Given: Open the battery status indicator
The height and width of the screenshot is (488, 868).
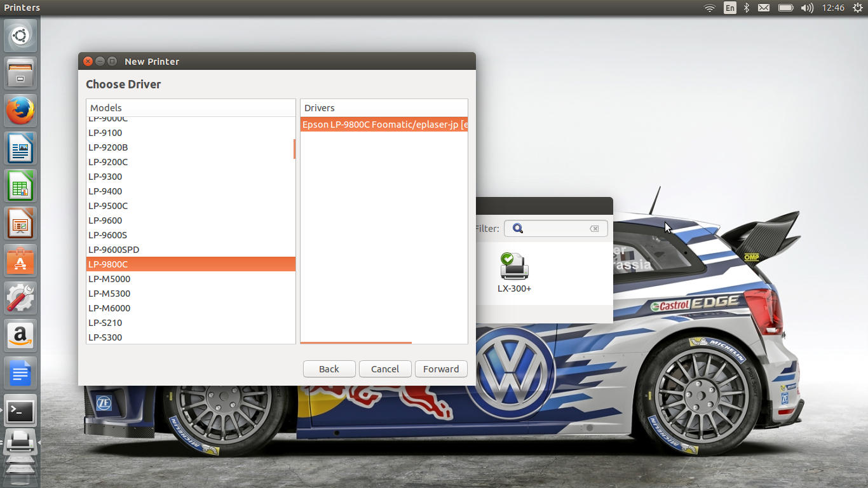Looking at the screenshot, I should tap(786, 8).
